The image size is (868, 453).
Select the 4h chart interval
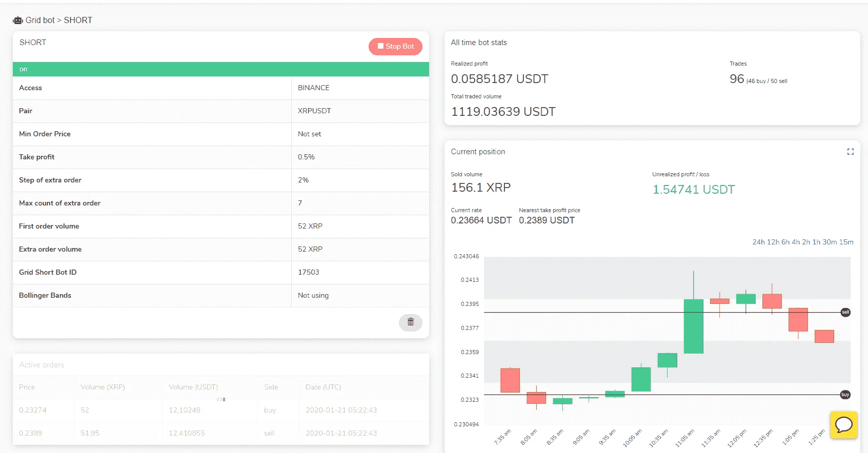[796, 242]
